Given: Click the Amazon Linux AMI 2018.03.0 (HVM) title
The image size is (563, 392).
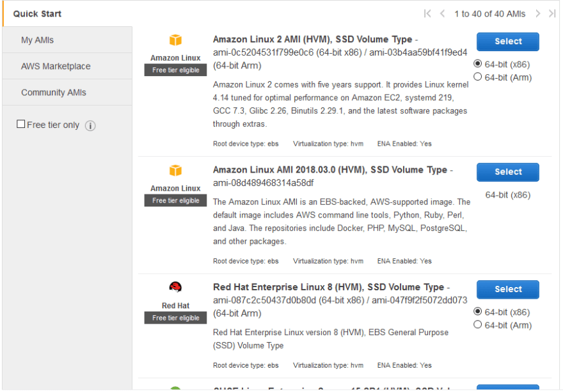Looking at the screenshot, I should click(330, 169).
